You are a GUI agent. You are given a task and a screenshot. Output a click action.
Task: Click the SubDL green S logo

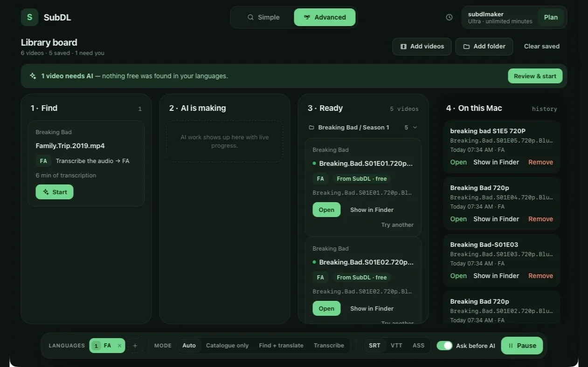click(29, 17)
